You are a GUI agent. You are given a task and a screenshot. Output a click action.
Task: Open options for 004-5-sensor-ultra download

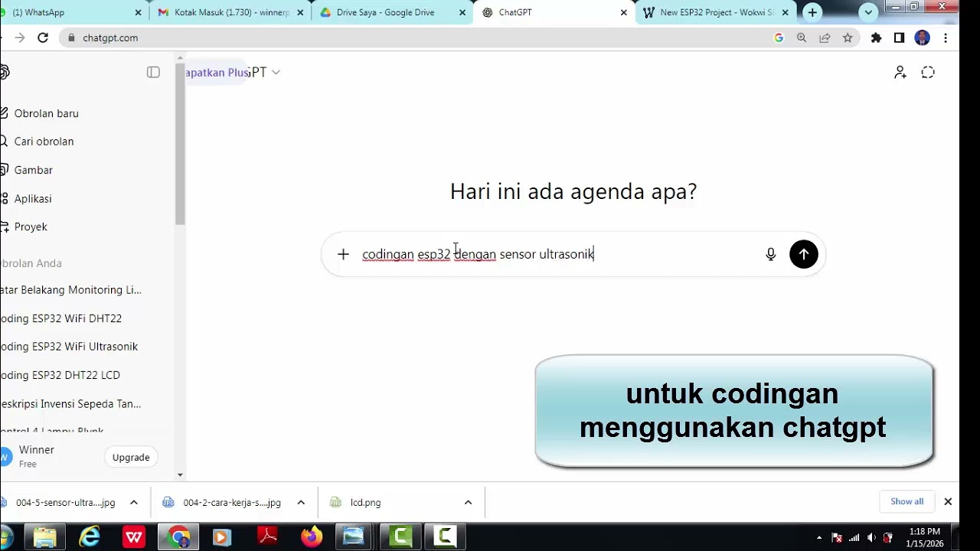point(133,502)
